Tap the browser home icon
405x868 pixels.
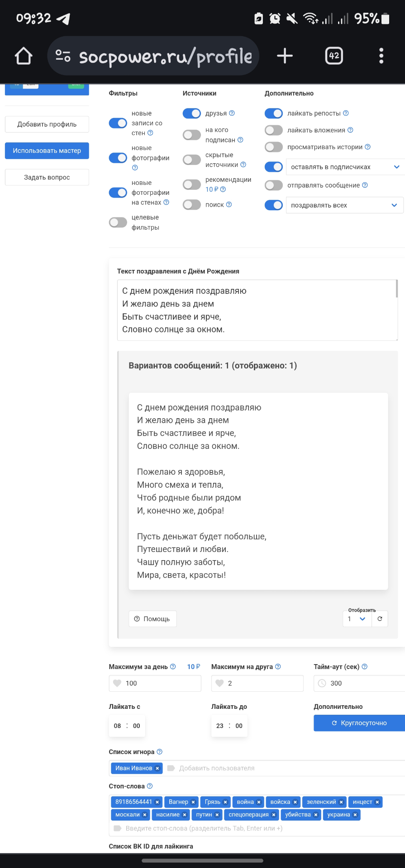pos(24,56)
